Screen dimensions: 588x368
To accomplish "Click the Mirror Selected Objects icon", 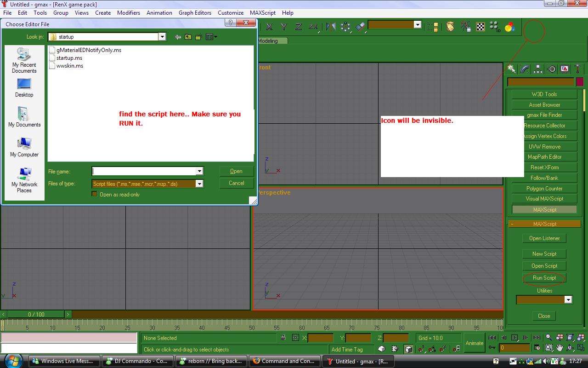I will coord(331,27).
